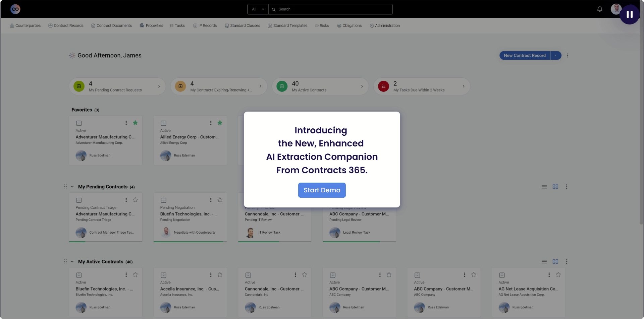Create a New Contract Record

525,56
